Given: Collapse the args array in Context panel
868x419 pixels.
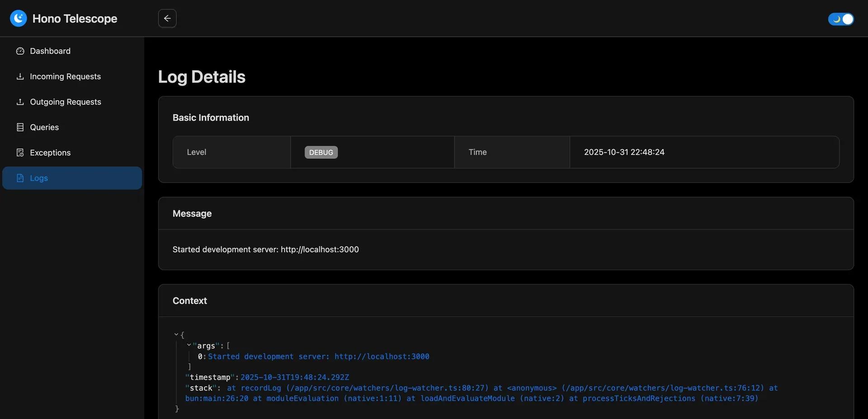Looking at the screenshot, I should pos(189,345).
